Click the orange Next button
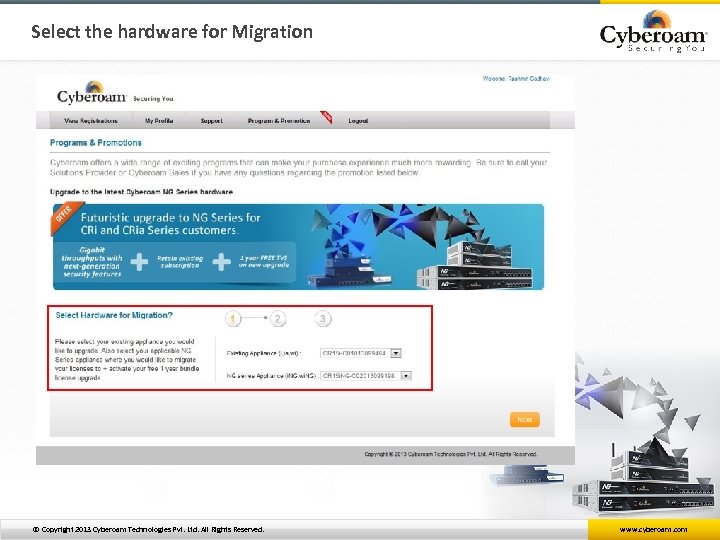The image size is (720, 540). [x=525, y=419]
